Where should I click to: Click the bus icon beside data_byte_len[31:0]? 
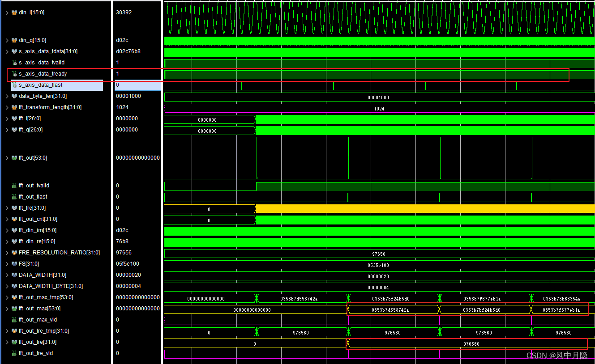pyautogui.click(x=14, y=96)
